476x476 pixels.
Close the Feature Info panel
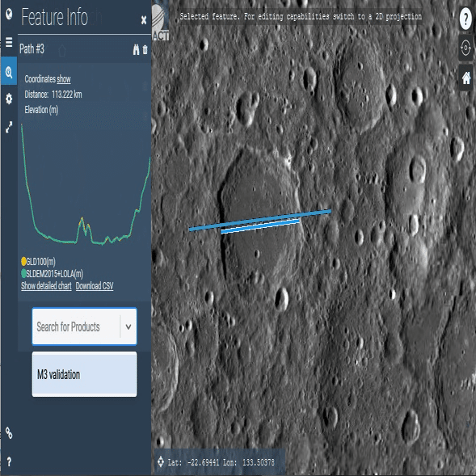point(144,20)
